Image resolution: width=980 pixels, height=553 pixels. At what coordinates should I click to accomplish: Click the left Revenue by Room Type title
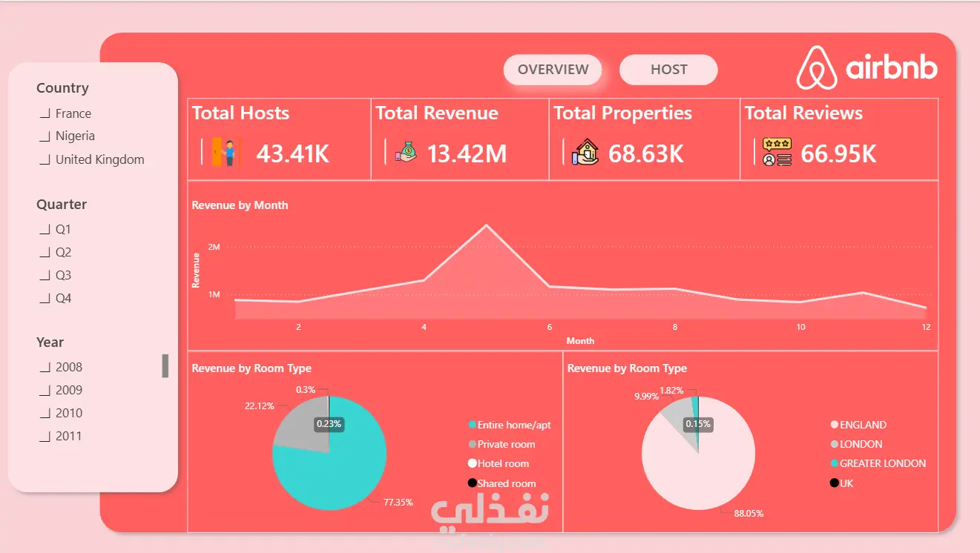coord(251,368)
